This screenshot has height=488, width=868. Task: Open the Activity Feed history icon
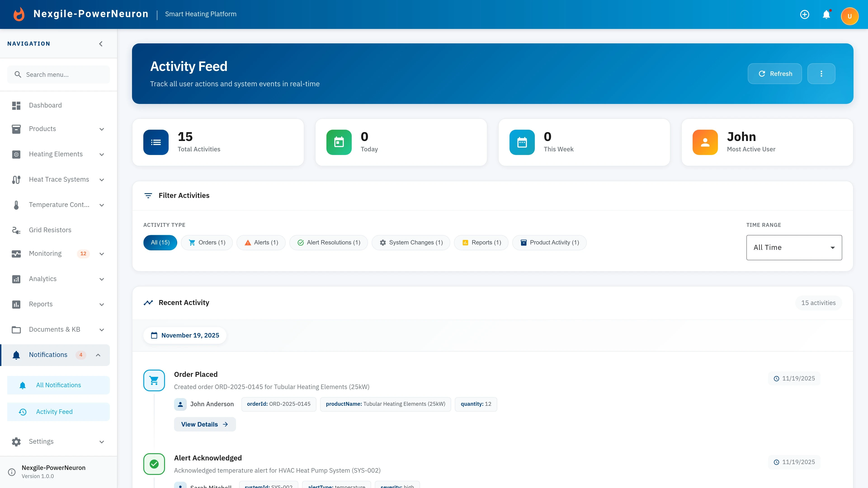click(23, 412)
